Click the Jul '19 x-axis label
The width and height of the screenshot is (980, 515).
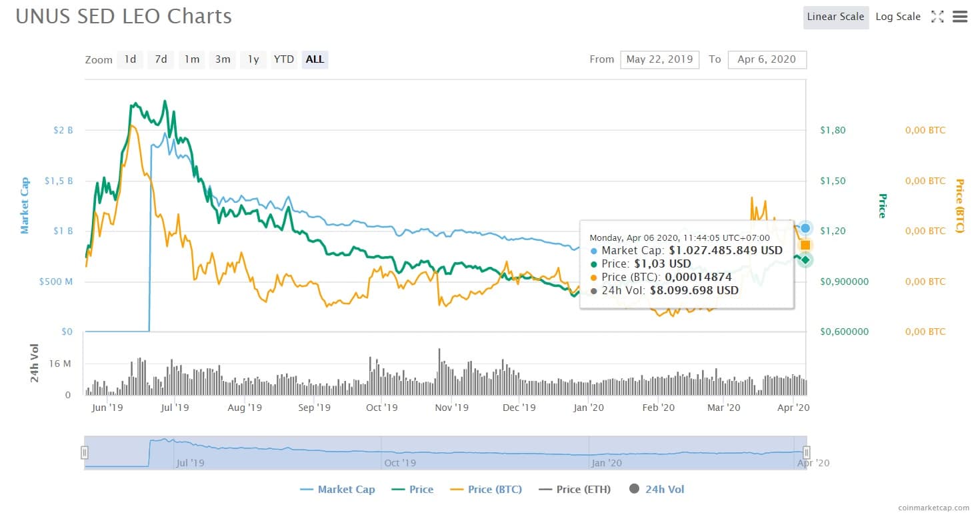[175, 407]
